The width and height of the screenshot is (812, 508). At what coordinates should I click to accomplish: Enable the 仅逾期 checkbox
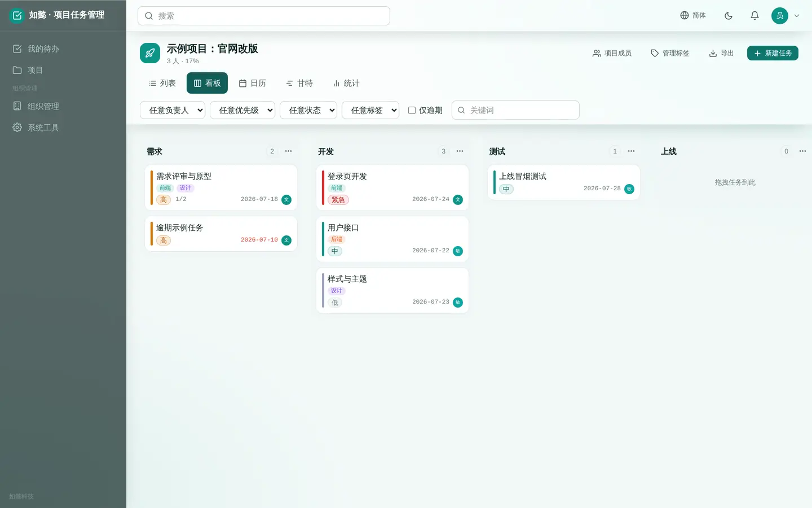[412, 110]
